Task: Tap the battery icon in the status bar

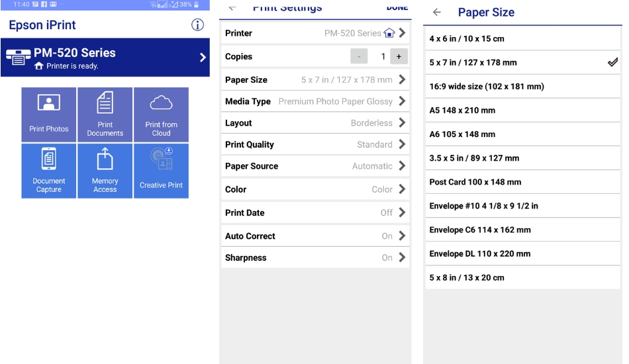Action: tap(196, 5)
